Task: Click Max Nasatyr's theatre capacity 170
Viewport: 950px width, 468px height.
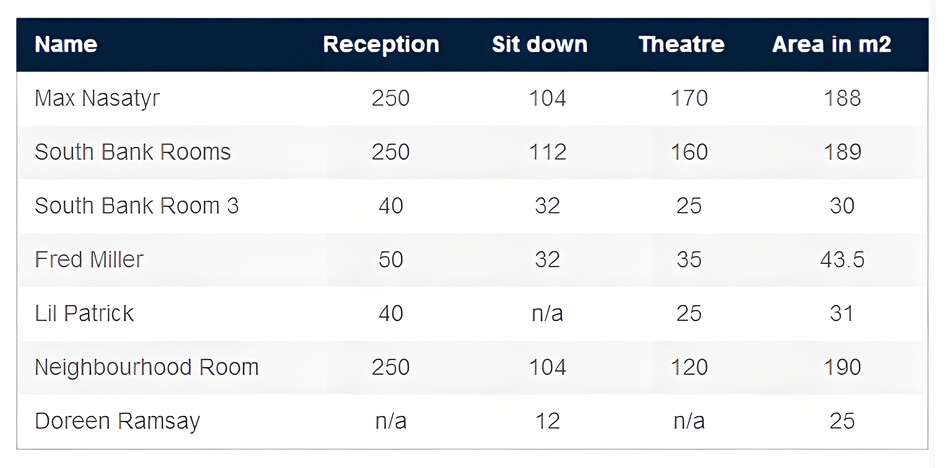Action: tap(689, 98)
